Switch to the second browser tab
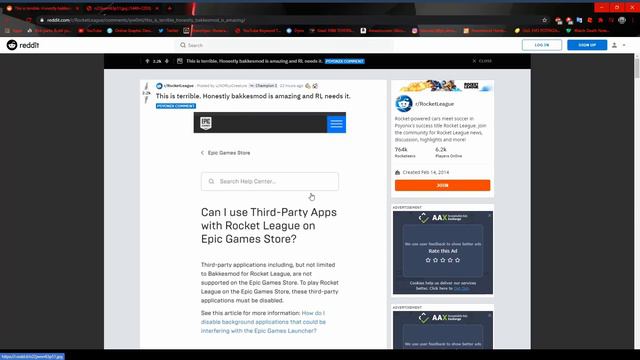Image resolution: width=640 pixels, height=360 pixels. tap(122, 8)
